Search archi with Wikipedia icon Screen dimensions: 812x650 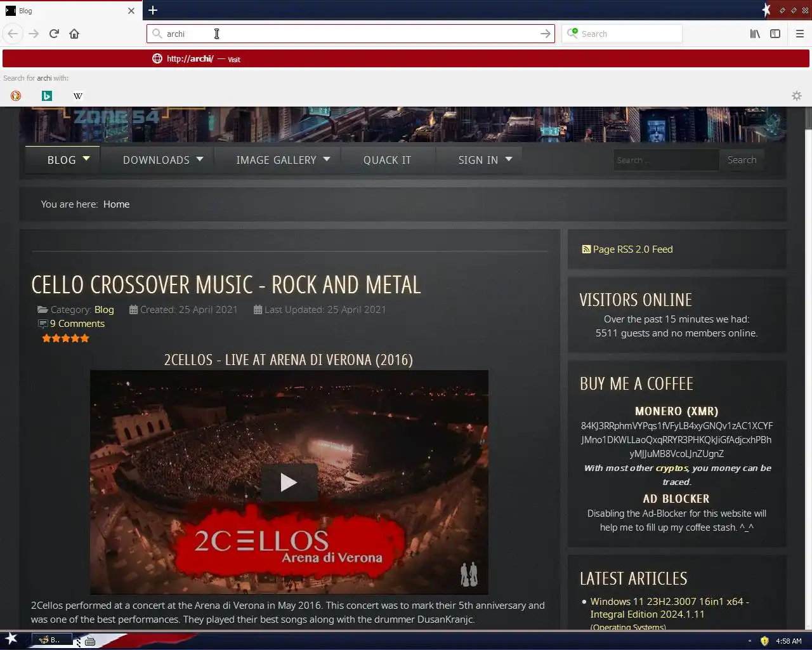[x=77, y=96]
